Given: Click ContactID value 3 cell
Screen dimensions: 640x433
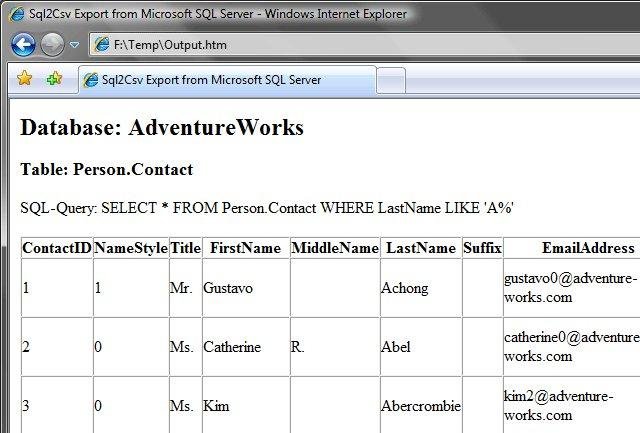Looking at the screenshot, I should click(57, 406).
